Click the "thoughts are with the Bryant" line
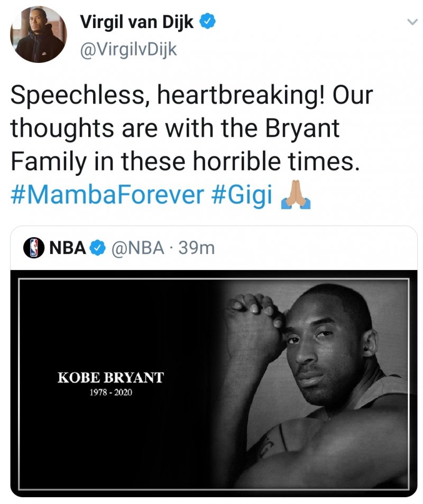This screenshot has width=423, height=504. 174,129
